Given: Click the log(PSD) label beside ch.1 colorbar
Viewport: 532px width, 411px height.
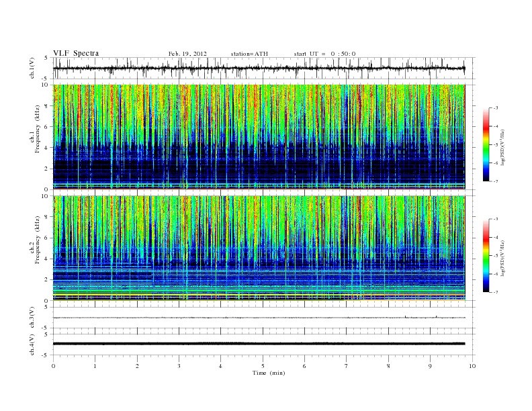Looking at the screenshot, I should 502,147.
